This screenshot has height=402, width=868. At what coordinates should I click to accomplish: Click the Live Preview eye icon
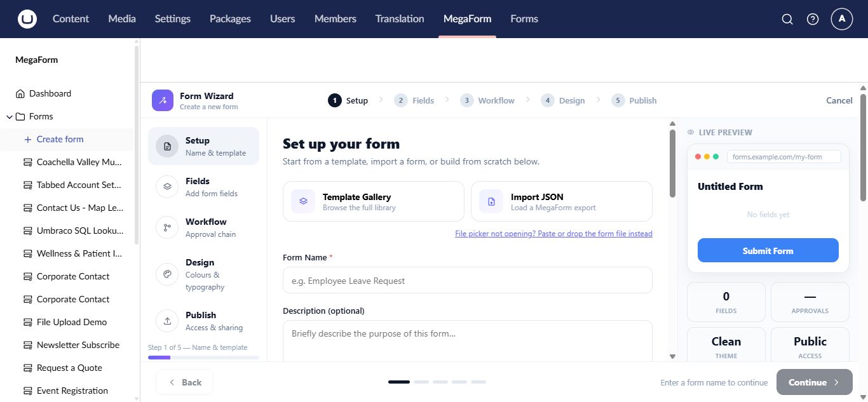click(x=691, y=132)
